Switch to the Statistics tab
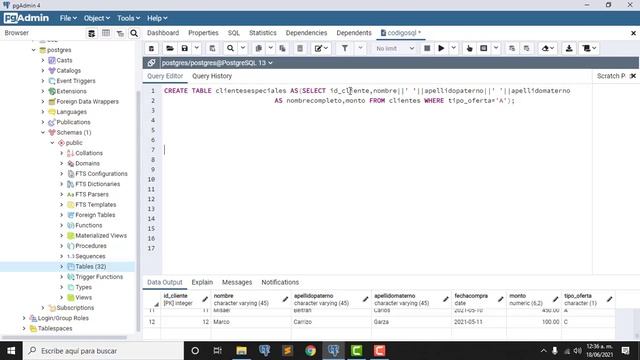The height and width of the screenshot is (360, 640). coord(263,33)
